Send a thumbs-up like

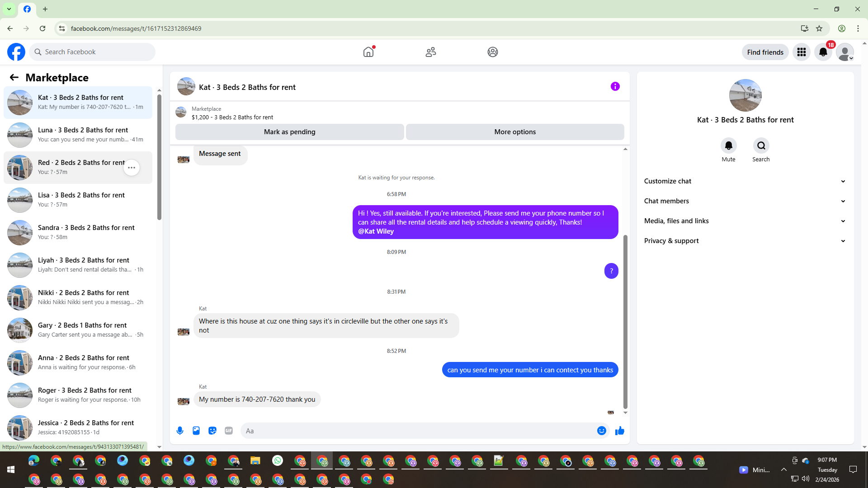[620, 431]
